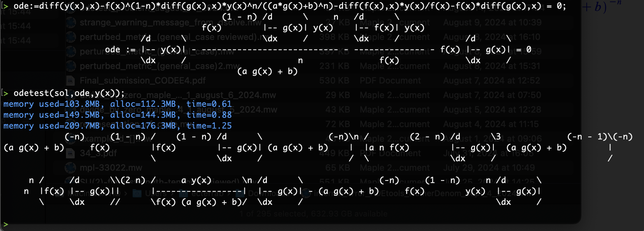Select the memory used=149.5MB output line
The width and height of the screenshot is (644, 231).
[x=117, y=115]
